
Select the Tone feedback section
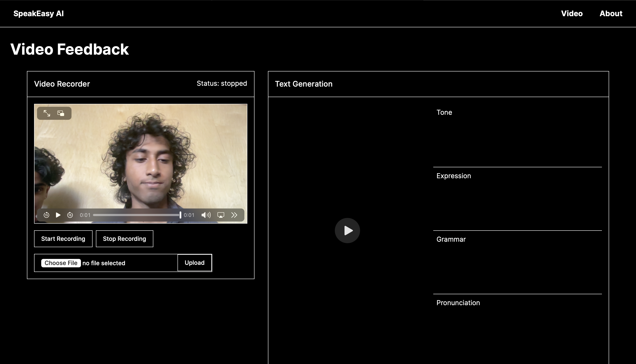[x=444, y=112]
